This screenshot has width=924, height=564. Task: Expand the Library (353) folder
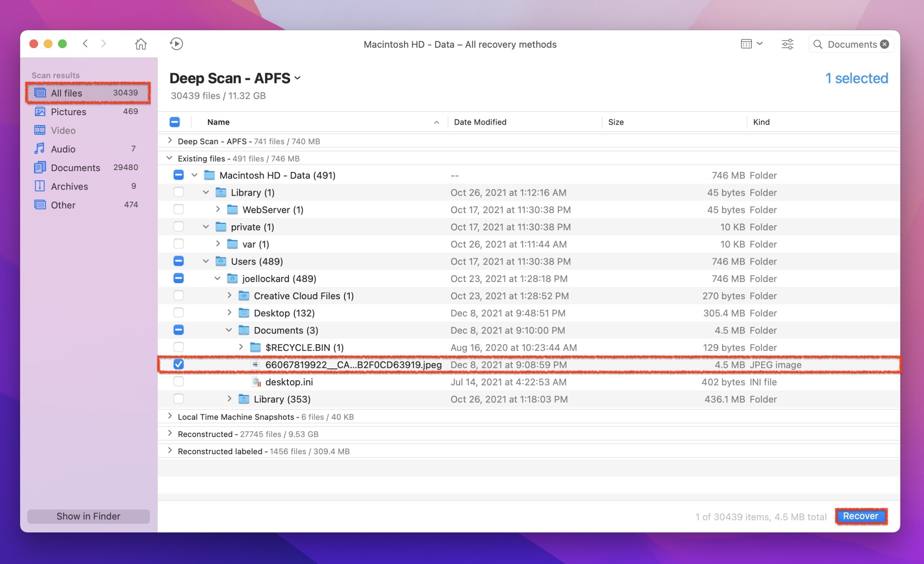click(x=229, y=399)
